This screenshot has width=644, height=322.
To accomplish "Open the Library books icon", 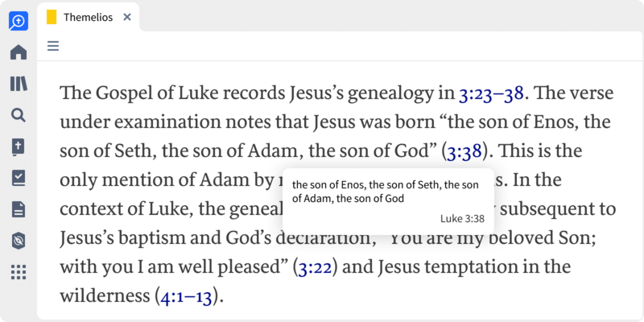I will point(19,84).
